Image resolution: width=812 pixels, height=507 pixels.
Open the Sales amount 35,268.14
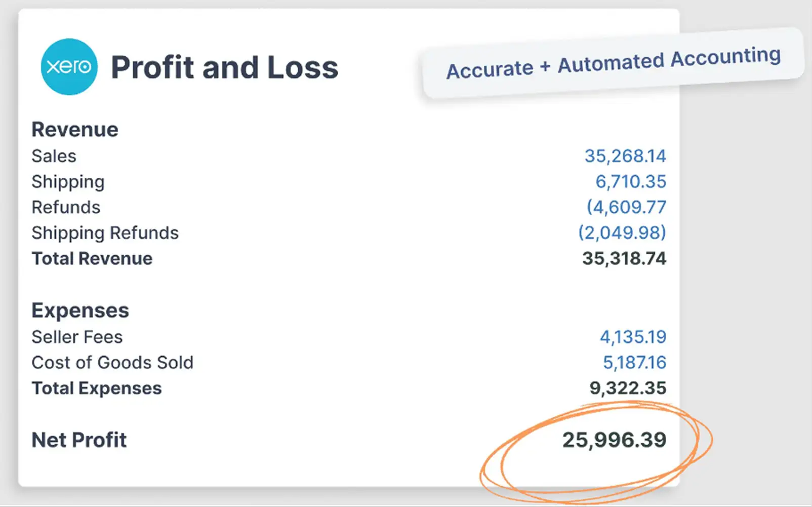(x=625, y=156)
